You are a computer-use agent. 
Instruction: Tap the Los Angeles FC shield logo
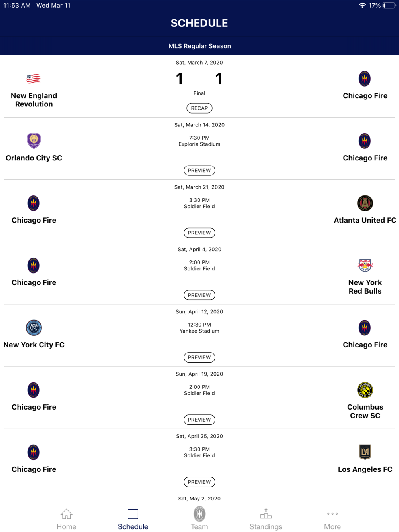[365, 452]
